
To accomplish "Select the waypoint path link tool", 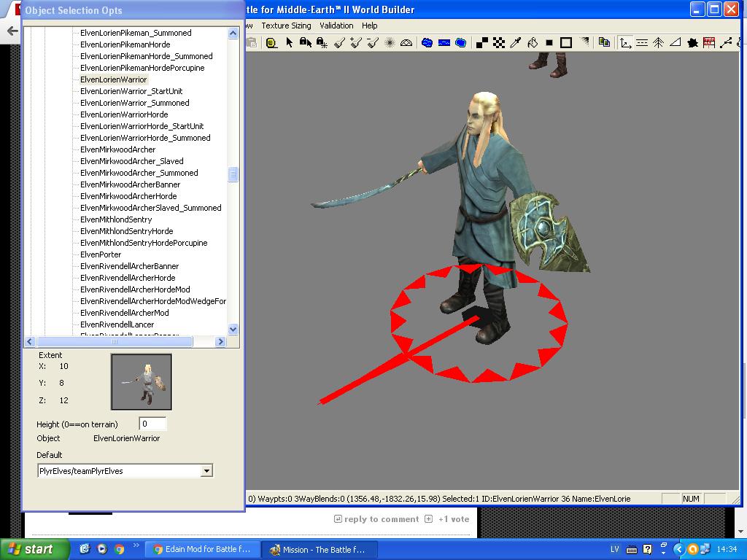I will click(726, 43).
